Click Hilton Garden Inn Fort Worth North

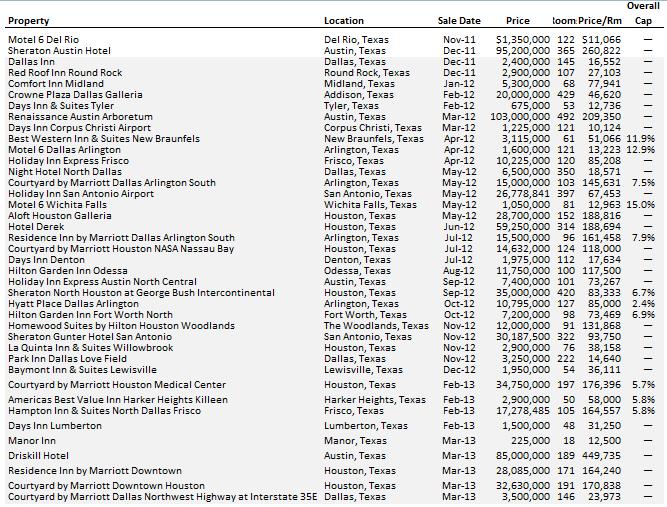point(90,315)
